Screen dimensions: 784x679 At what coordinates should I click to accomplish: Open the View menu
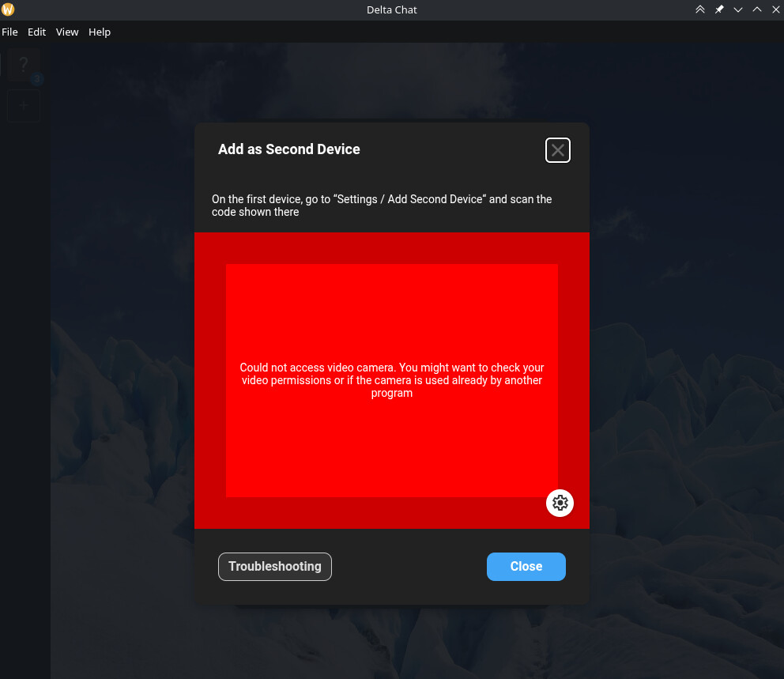67,32
